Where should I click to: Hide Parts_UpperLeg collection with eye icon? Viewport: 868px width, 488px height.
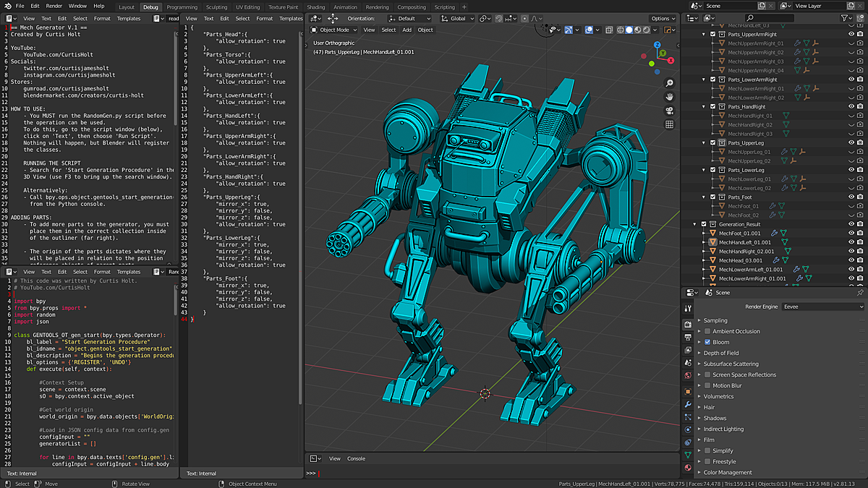[851, 142]
